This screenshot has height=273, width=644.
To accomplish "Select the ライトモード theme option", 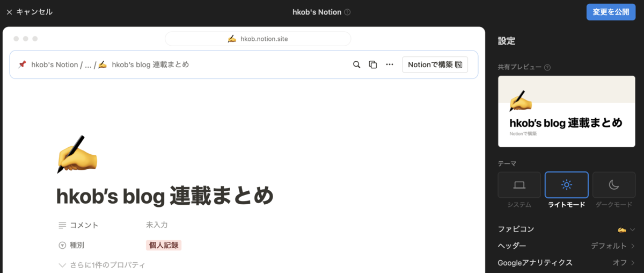I will pos(567,185).
